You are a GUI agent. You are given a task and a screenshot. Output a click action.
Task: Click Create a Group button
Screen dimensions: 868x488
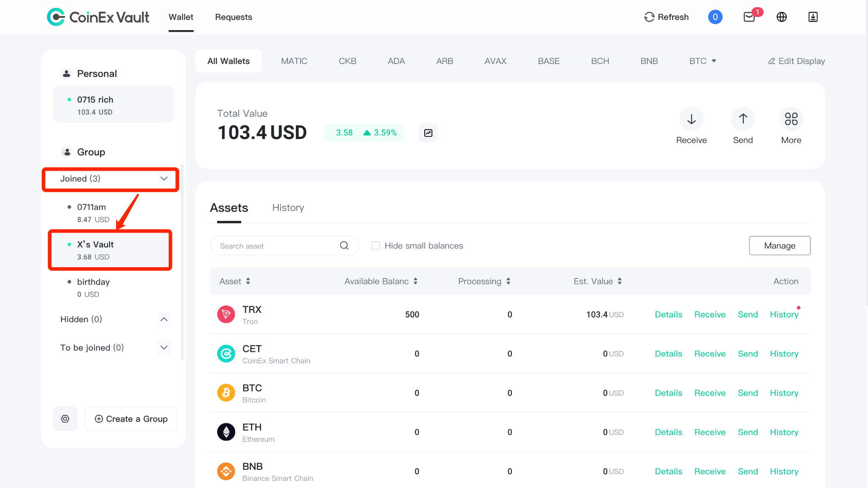tap(131, 419)
